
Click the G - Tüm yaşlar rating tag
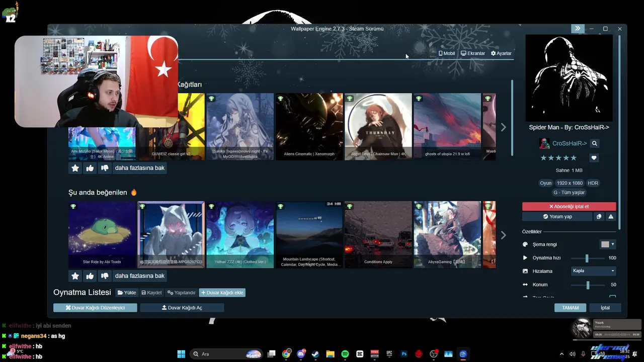coord(569,193)
